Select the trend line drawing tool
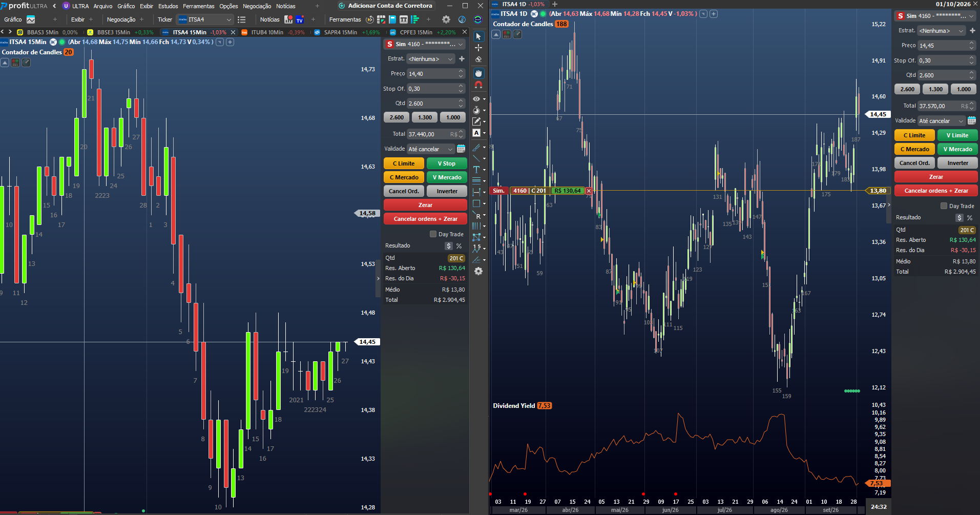Screen dimensions: 980x515 click(x=476, y=158)
